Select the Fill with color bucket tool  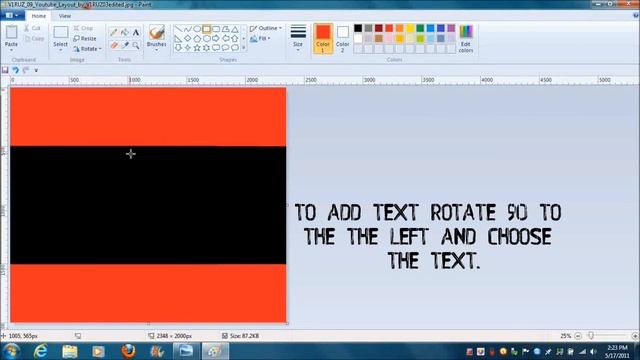125,33
